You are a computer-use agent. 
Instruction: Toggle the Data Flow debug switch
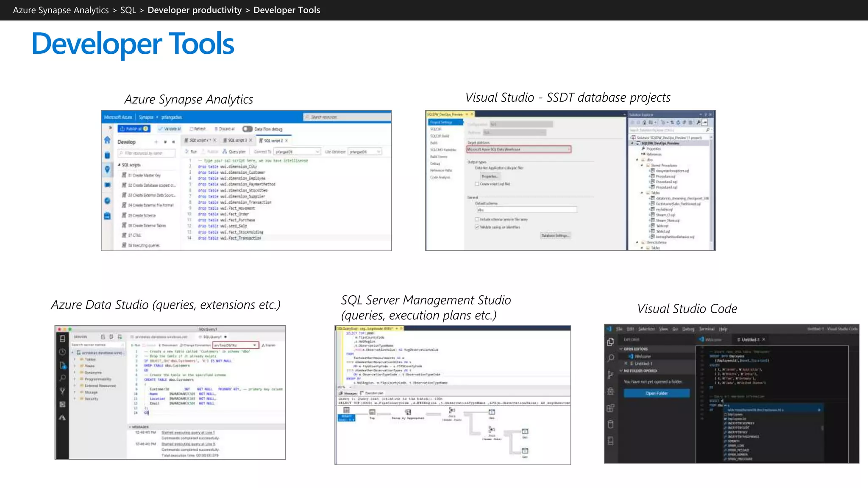pyautogui.click(x=247, y=129)
